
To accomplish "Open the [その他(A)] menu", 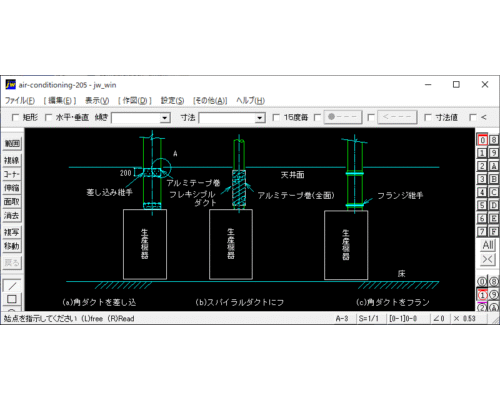I will coord(210,100).
